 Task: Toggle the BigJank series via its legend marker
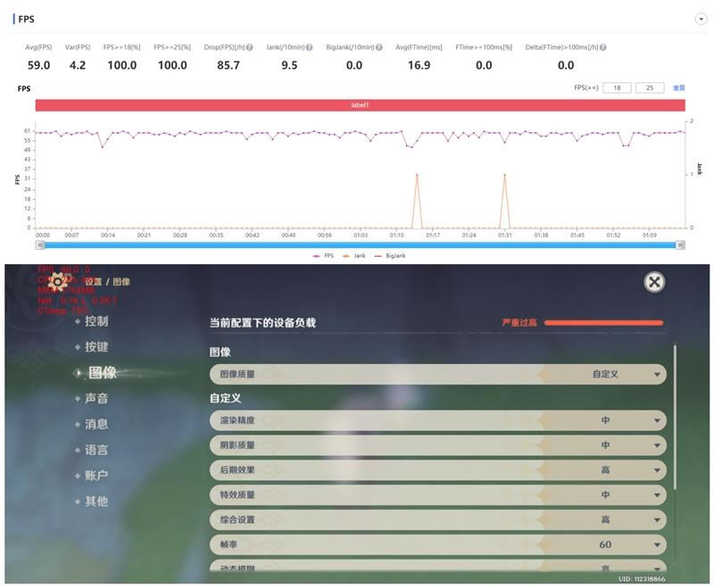pos(378,255)
